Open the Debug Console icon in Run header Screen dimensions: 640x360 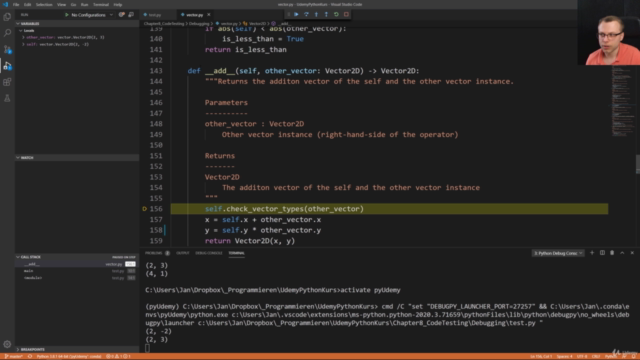click(x=131, y=15)
